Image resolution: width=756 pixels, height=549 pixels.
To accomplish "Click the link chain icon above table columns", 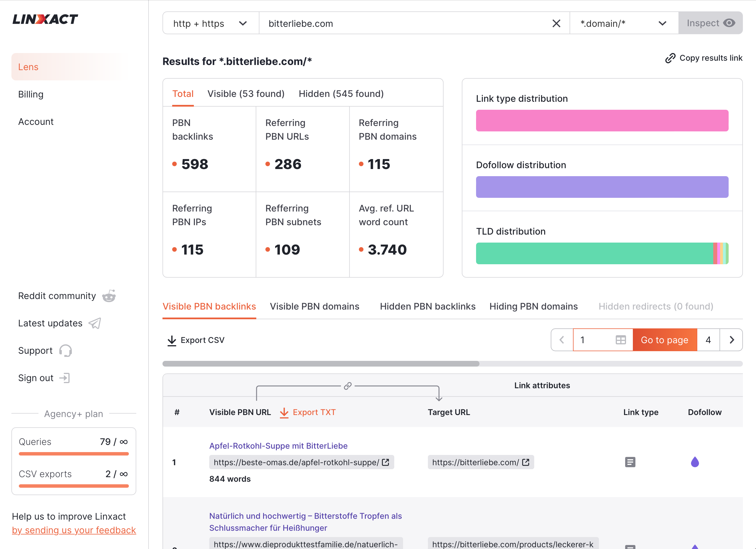I will (348, 386).
